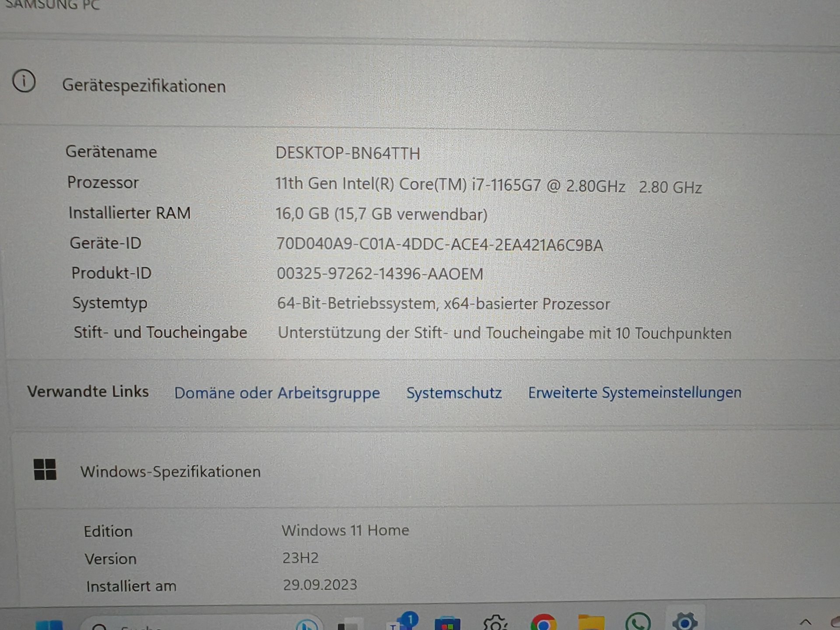Open File Explorer folder icon in taskbar

tap(591, 623)
